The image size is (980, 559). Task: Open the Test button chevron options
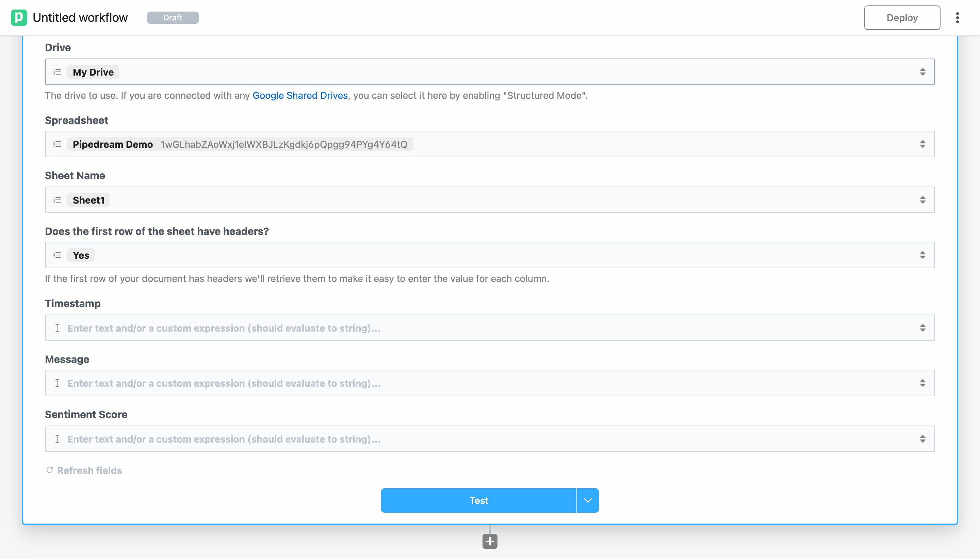coord(587,500)
